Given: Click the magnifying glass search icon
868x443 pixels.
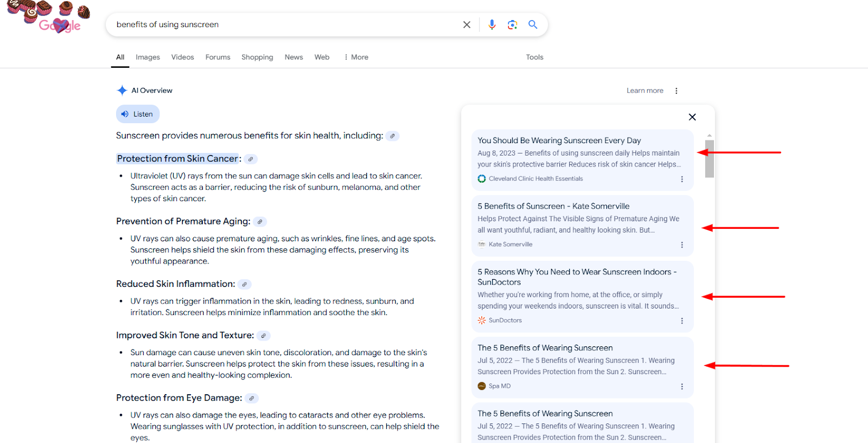Looking at the screenshot, I should coord(533,24).
